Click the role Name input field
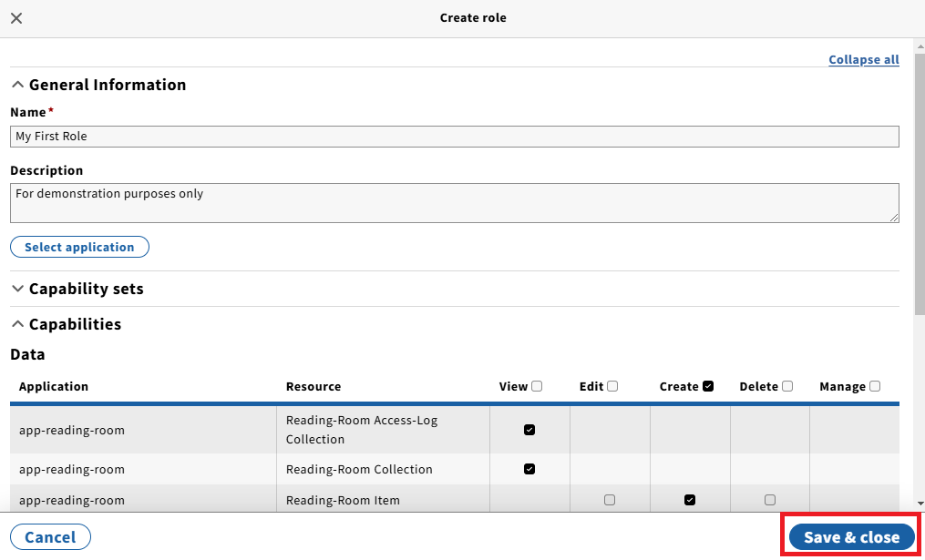925x560 pixels. [x=454, y=137]
